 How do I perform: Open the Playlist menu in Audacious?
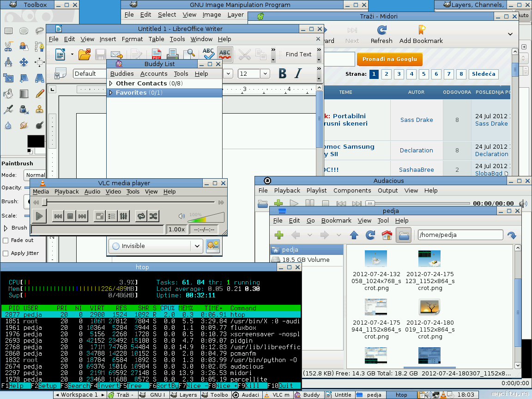[316, 190]
